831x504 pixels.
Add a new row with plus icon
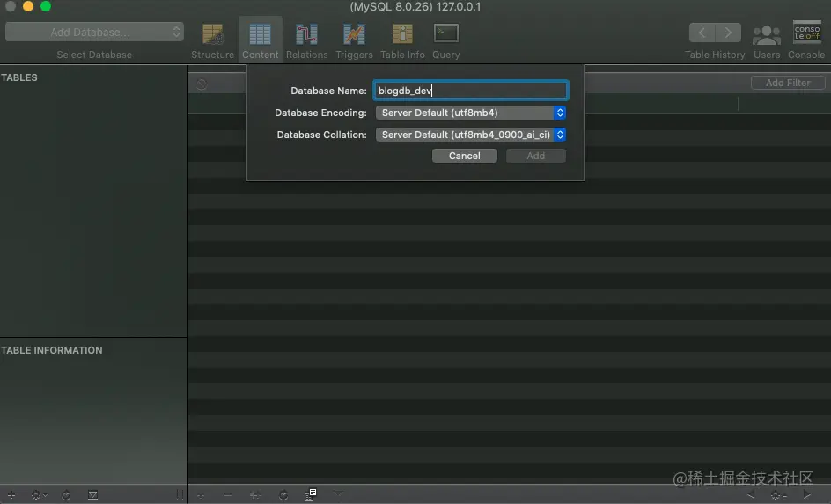pos(201,495)
